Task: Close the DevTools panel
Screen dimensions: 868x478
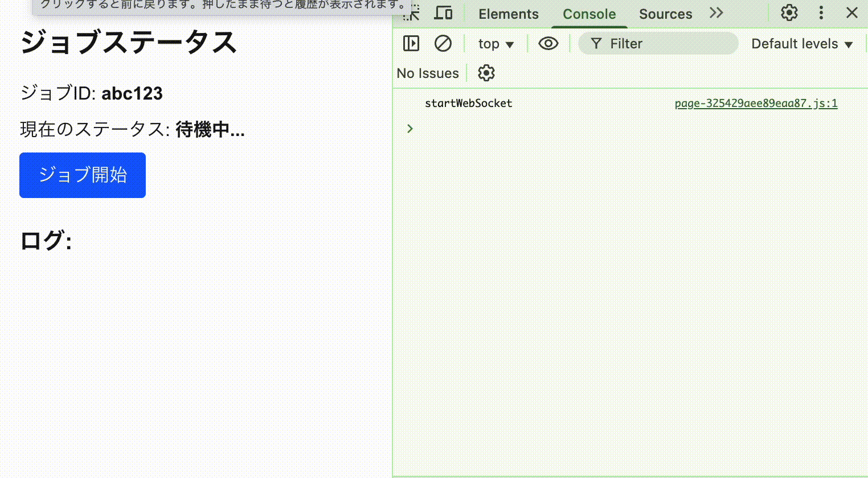Action: [x=851, y=13]
